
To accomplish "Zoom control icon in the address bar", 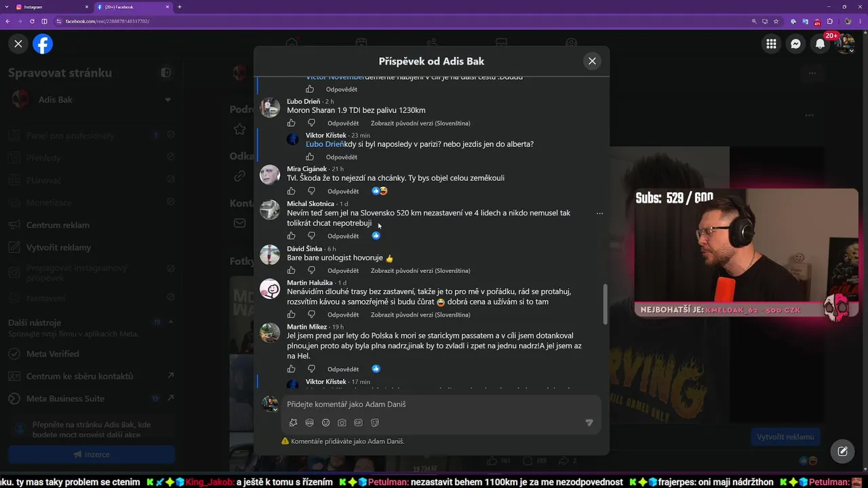I will [x=755, y=21].
